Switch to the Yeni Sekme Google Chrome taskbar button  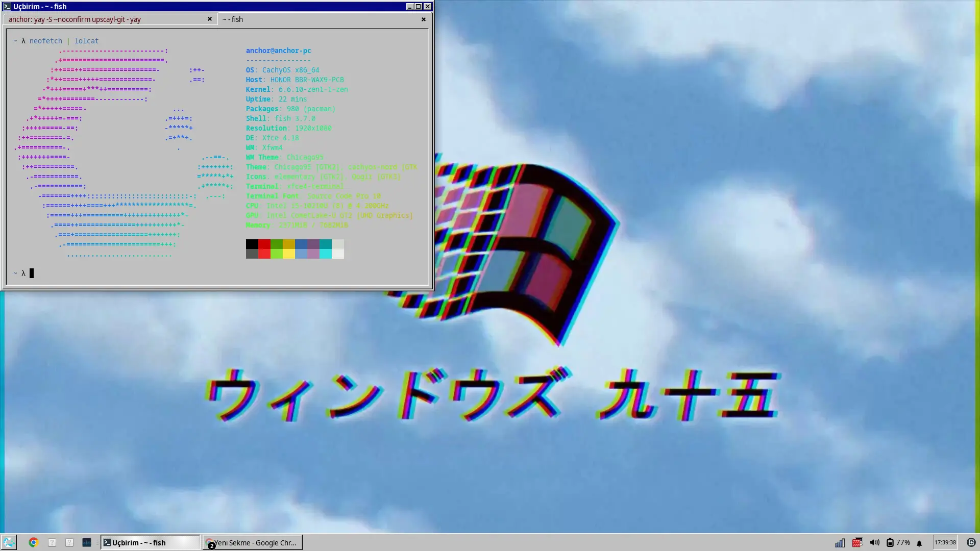point(253,542)
